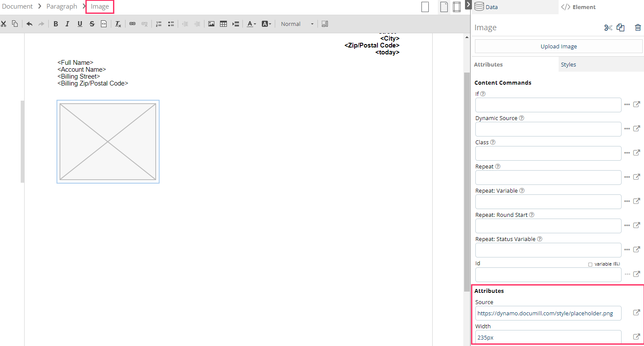644x346 pixels.
Task: Toggle italic formatting in toolbar
Action: (67, 24)
